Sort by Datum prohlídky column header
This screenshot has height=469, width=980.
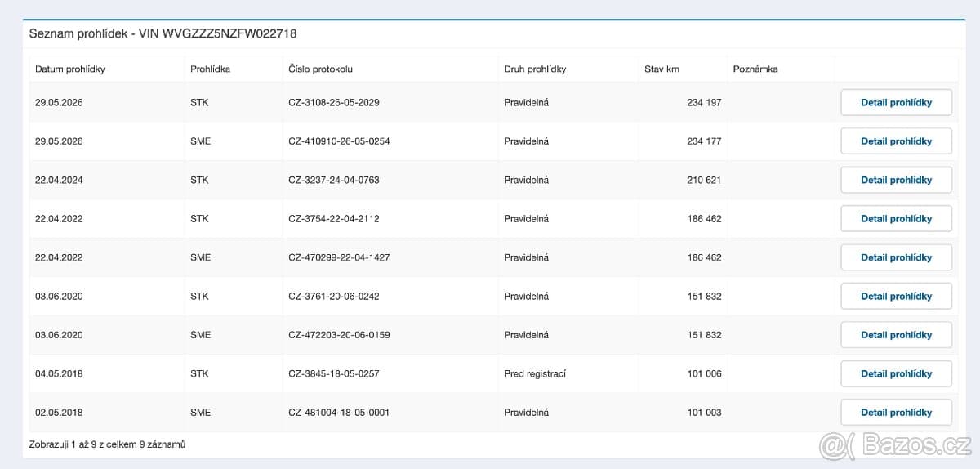coord(70,69)
